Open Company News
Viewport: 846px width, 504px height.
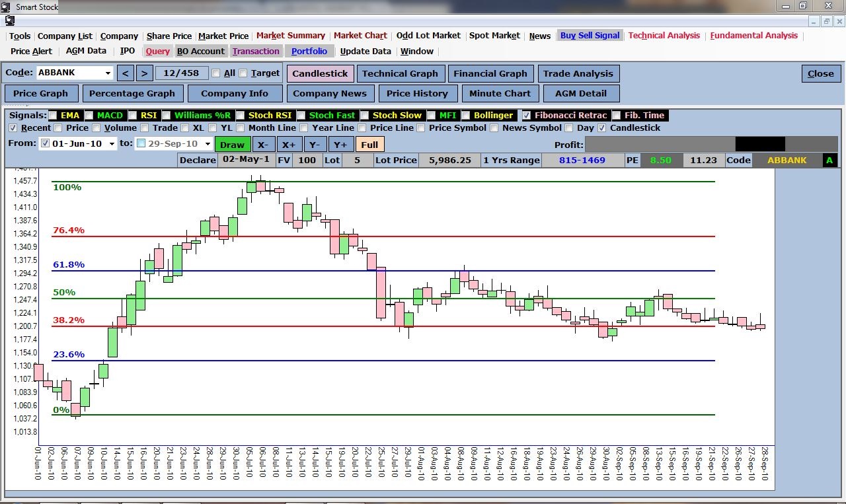(330, 93)
